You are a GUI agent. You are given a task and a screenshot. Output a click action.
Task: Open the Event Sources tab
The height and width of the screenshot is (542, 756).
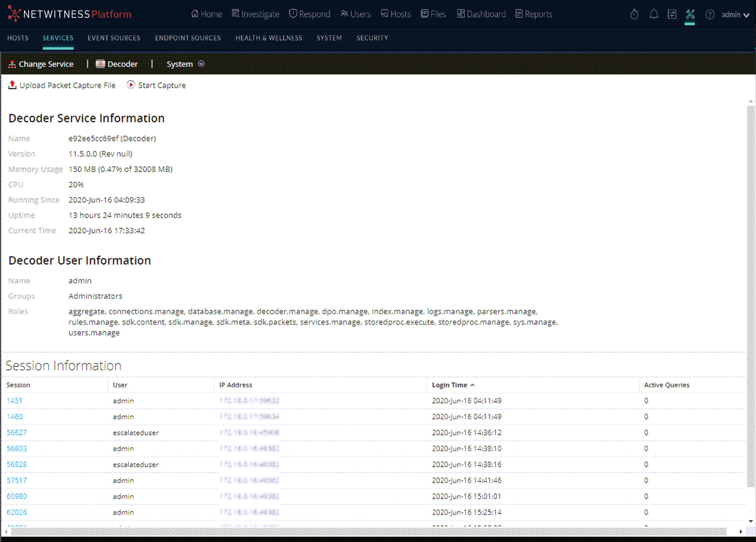tap(114, 38)
